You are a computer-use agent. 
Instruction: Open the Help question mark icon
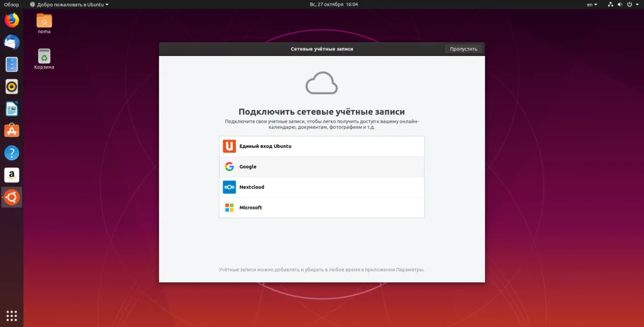11,153
